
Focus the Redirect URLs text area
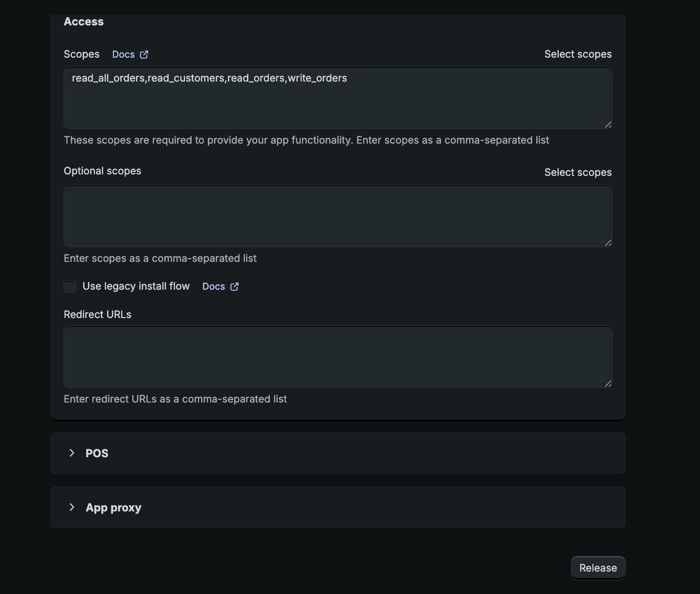coord(337,357)
